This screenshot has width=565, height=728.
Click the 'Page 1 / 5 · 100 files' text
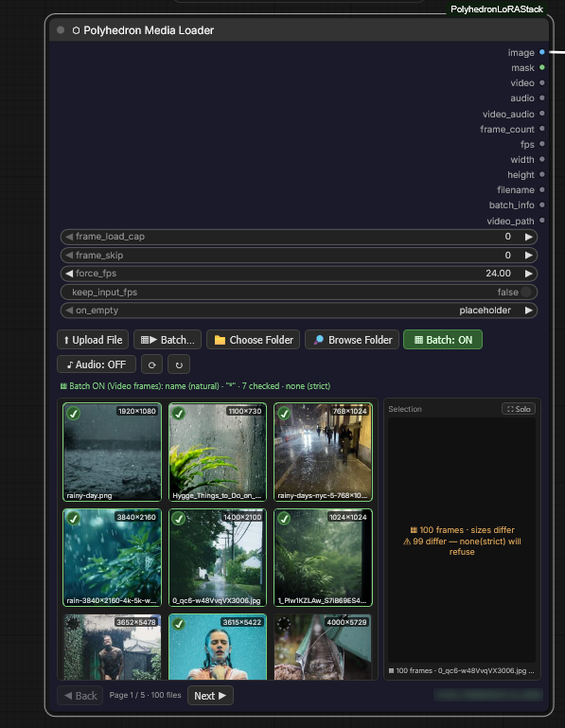coord(146,695)
